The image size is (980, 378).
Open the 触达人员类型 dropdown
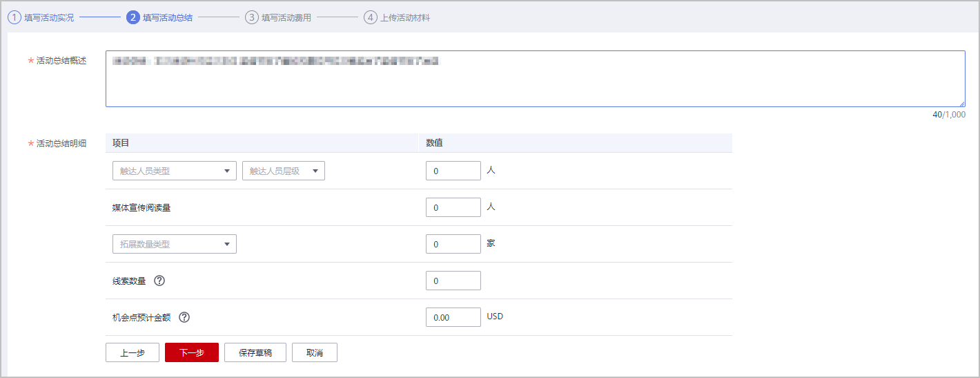174,171
